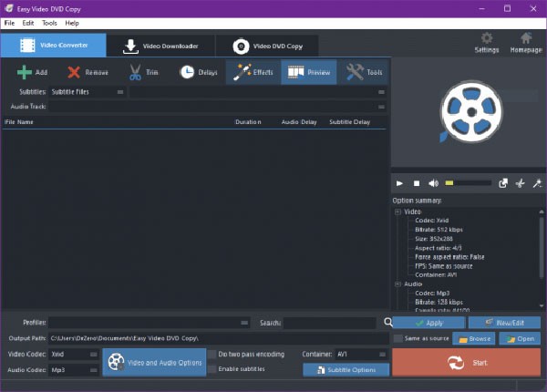Open Video and Audio Options
The width and height of the screenshot is (547, 392).
[x=154, y=362]
